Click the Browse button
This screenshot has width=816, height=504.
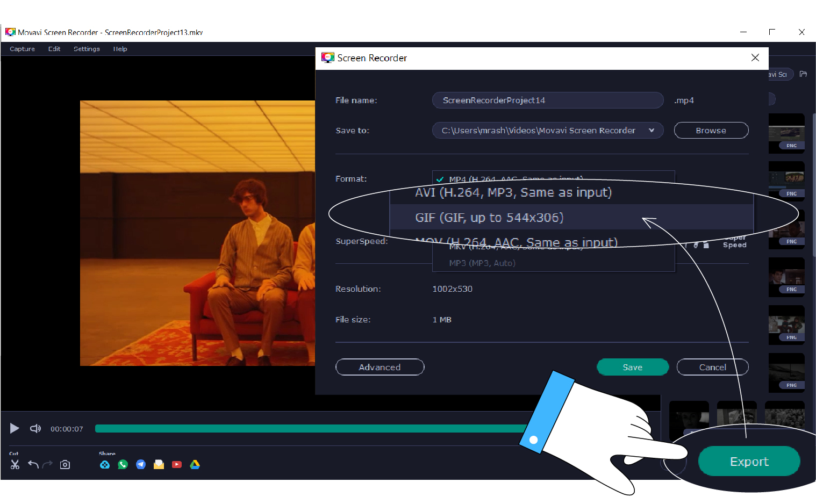click(711, 130)
